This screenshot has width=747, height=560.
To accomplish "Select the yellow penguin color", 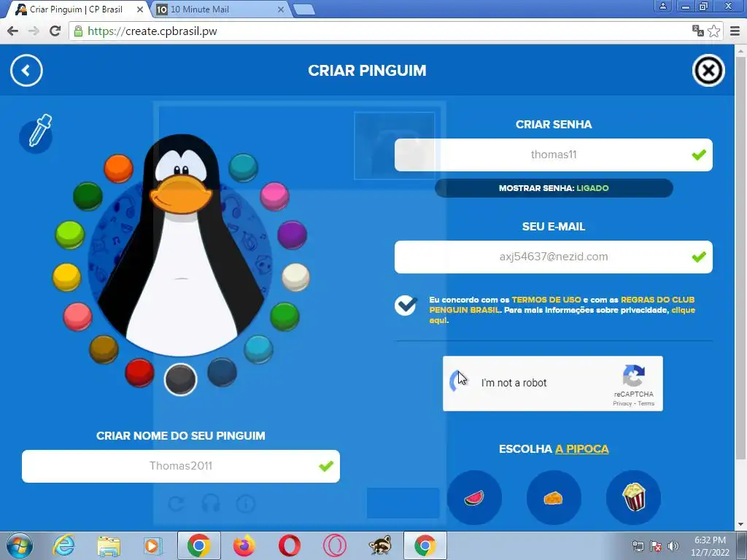I will (66, 276).
